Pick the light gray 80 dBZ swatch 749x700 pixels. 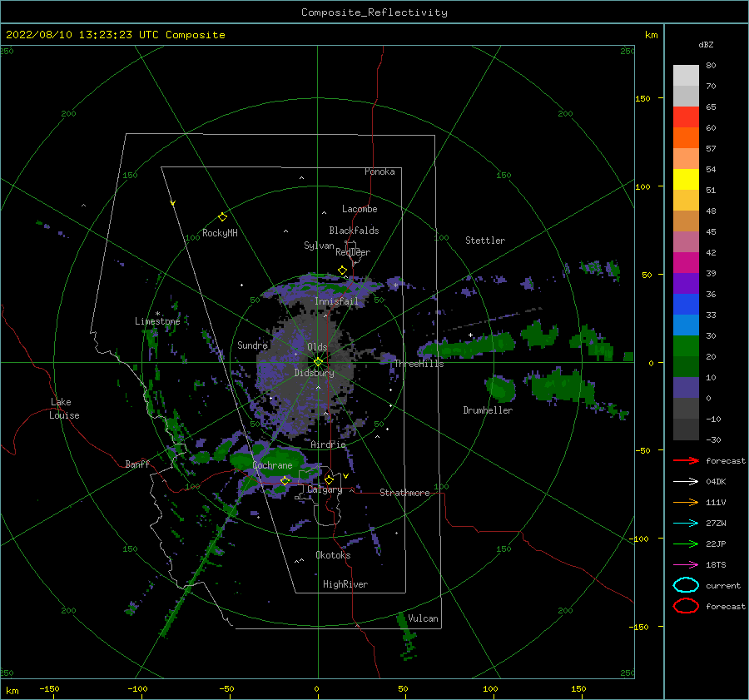(686, 76)
